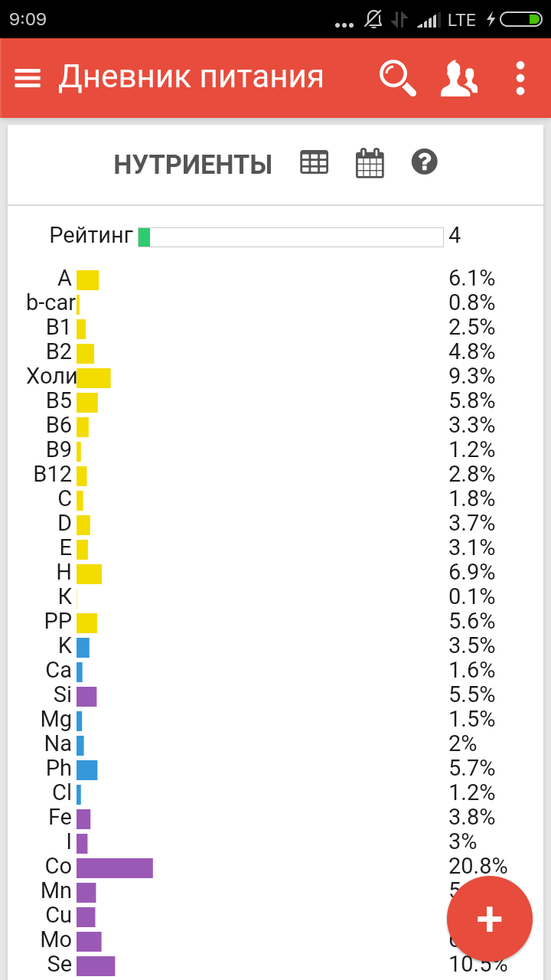Tap the battery icon in status bar
Screen dimensions: 551x980
523,19
